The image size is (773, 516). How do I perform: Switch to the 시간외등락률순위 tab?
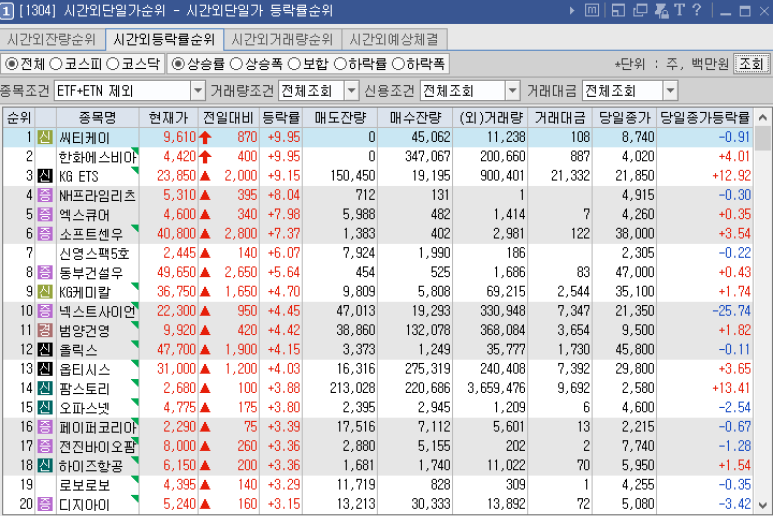tap(164, 39)
